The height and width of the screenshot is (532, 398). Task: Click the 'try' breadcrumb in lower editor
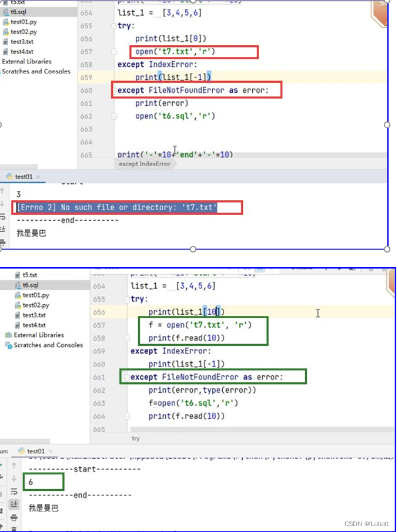pyautogui.click(x=136, y=439)
